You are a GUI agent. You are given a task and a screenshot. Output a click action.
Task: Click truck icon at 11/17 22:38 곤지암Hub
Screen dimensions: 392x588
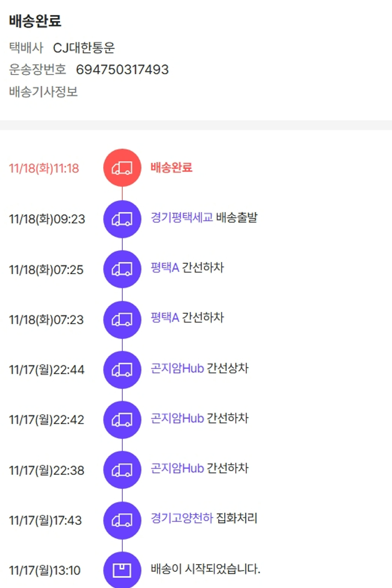click(122, 470)
